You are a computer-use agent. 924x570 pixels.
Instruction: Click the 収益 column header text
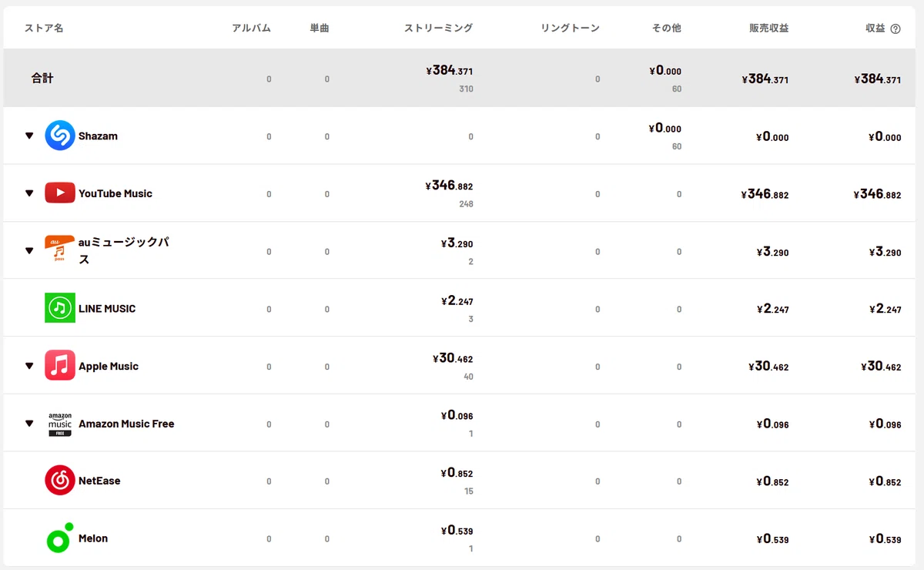point(875,28)
